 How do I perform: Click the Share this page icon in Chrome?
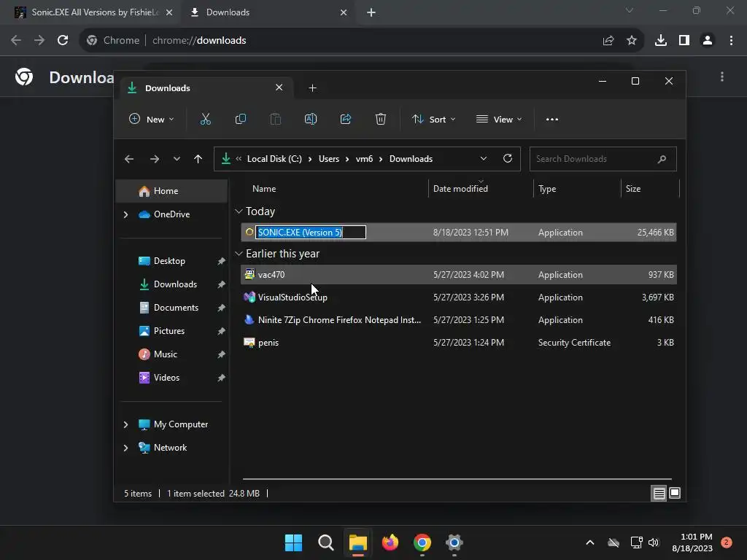point(608,41)
